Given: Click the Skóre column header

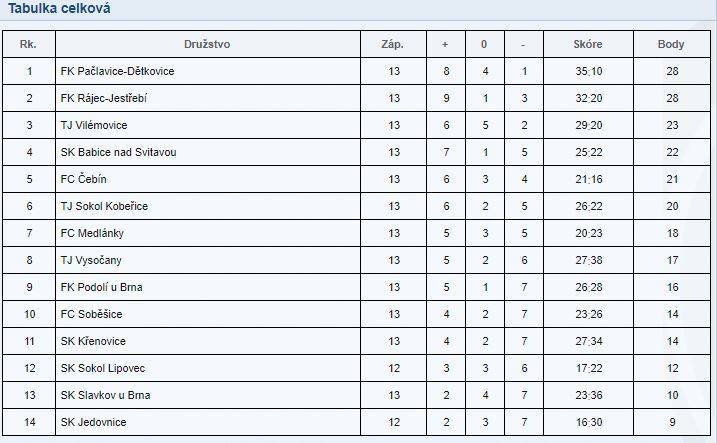Looking at the screenshot, I should click(x=588, y=44).
